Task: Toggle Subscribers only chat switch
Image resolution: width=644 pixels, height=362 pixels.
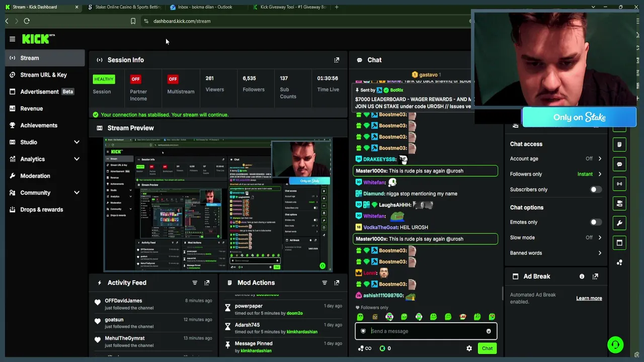Action: (x=595, y=190)
